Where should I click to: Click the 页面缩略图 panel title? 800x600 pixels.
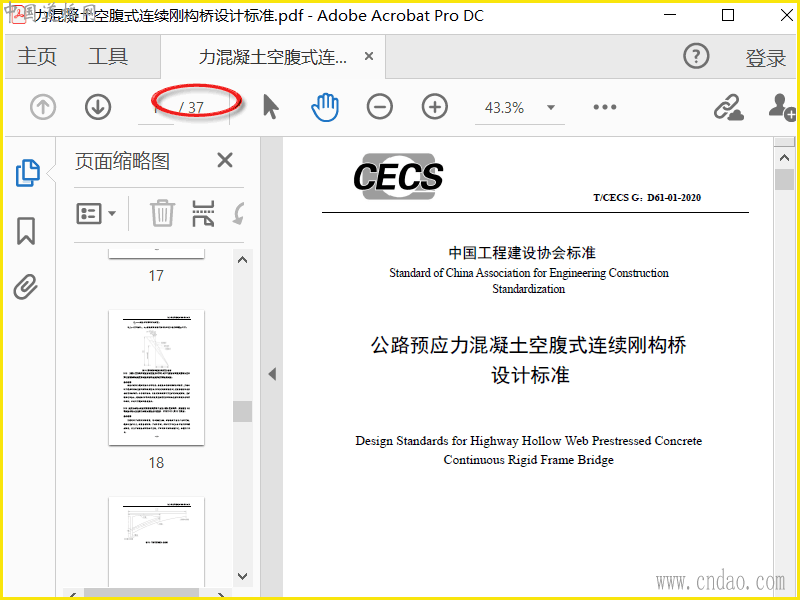pos(122,161)
